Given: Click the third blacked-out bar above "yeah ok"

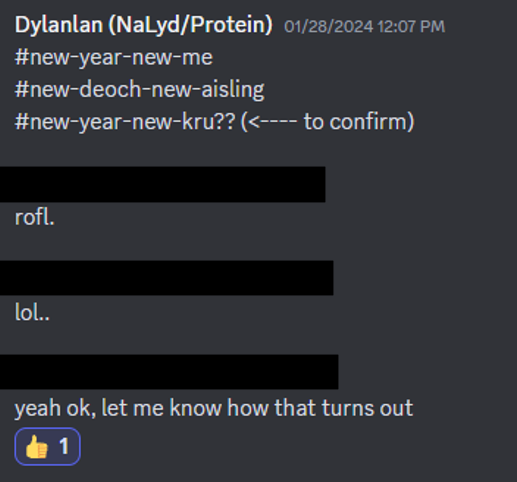Looking at the screenshot, I should click(x=169, y=372).
